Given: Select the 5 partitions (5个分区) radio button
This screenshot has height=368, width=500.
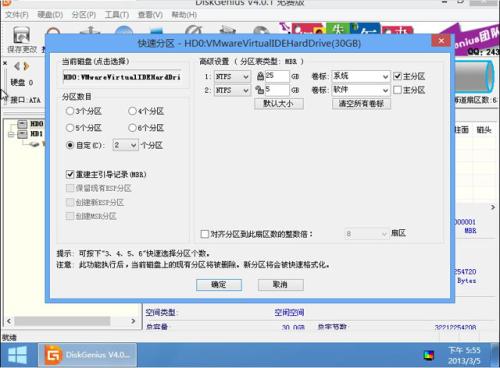Looking at the screenshot, I should coord(70,128).
